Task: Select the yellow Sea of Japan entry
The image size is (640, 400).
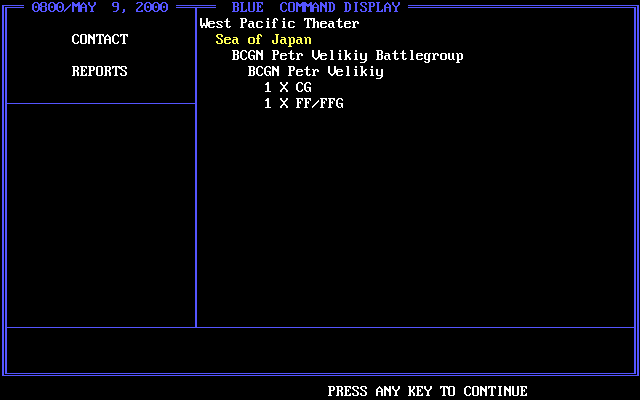Action: tap(263, 40)
